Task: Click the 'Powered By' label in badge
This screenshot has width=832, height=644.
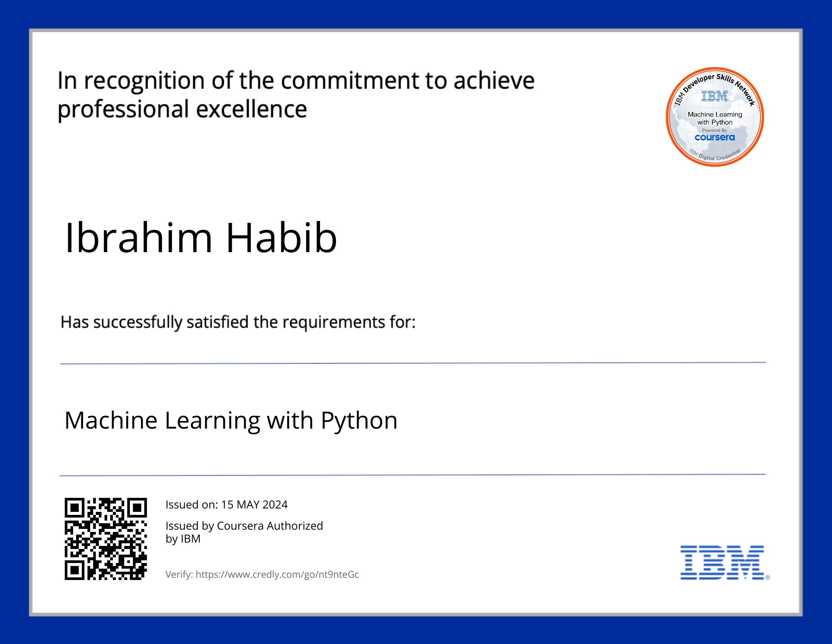Action: pos(715,130)
